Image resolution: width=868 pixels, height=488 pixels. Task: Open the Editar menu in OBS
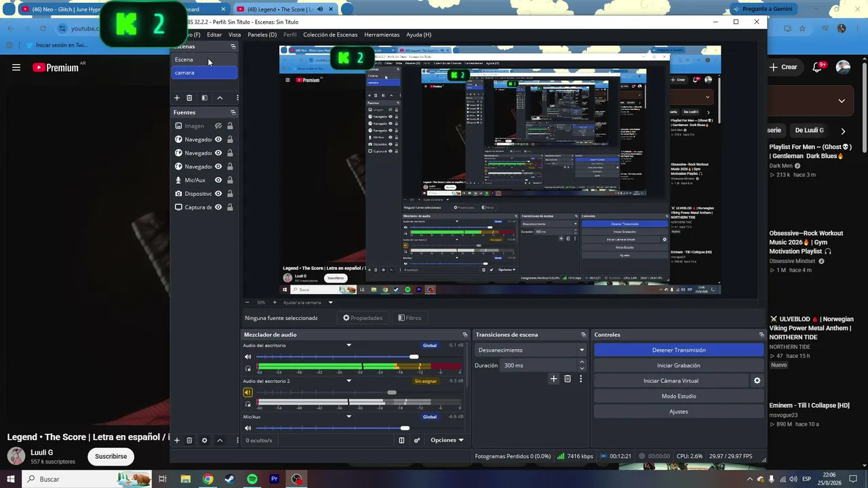click(x=214, y=35)
